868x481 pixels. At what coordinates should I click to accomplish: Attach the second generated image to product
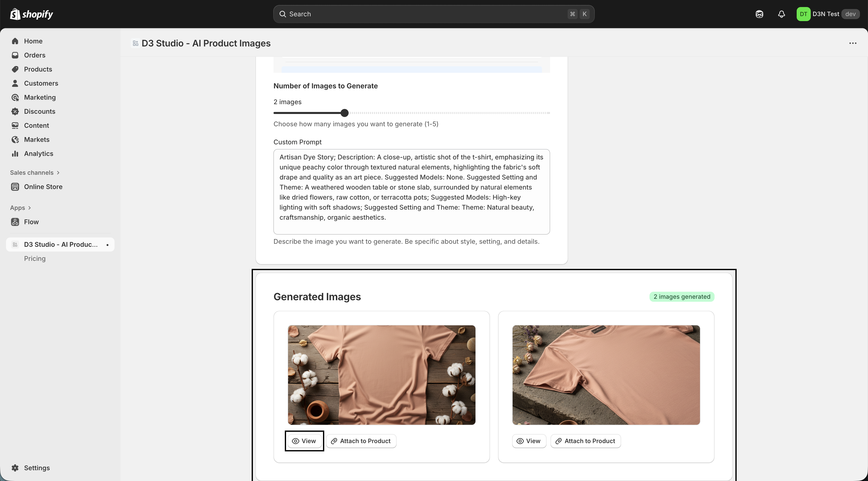click(585, 441)
